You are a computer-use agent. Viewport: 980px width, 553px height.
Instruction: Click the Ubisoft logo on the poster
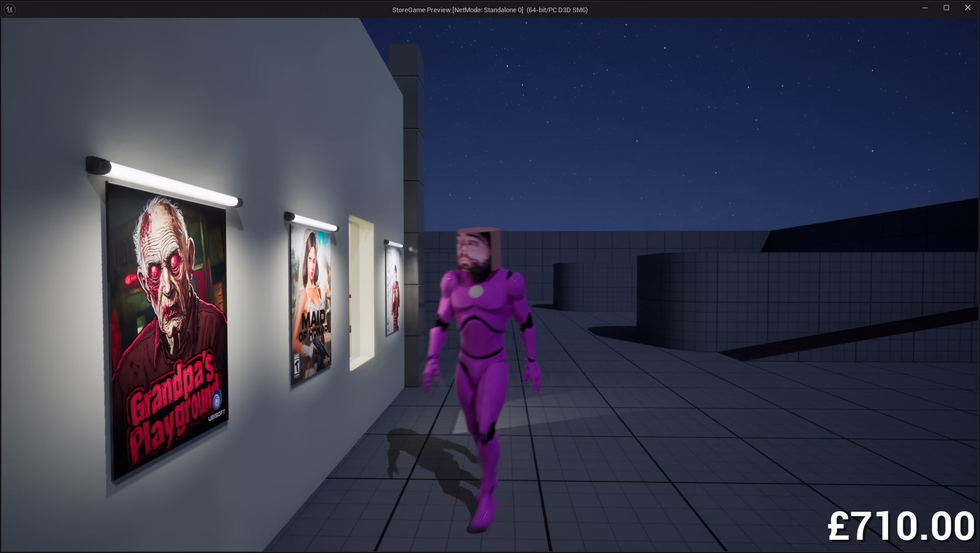pyautogui.click(x=217, y=406)
